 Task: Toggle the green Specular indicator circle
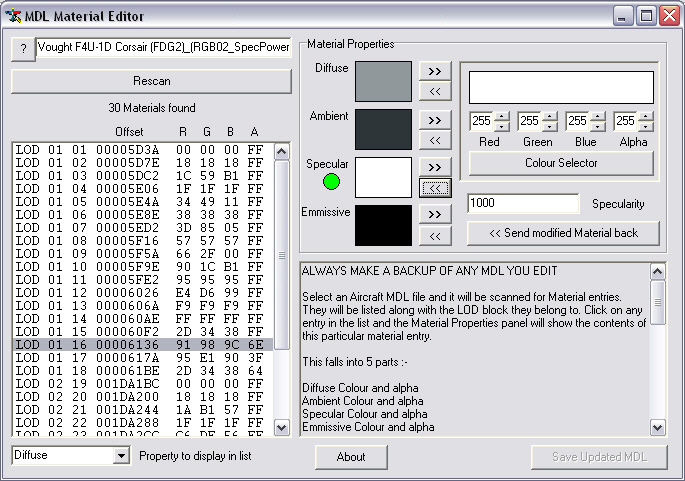point(331,182)
